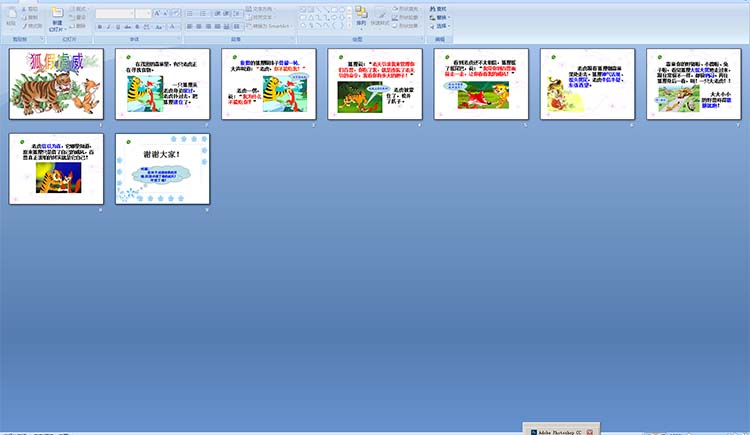This screenshot has width=750, height=435.
Task: Click the Decrease Font Size icon
Action: click(165, 13)
